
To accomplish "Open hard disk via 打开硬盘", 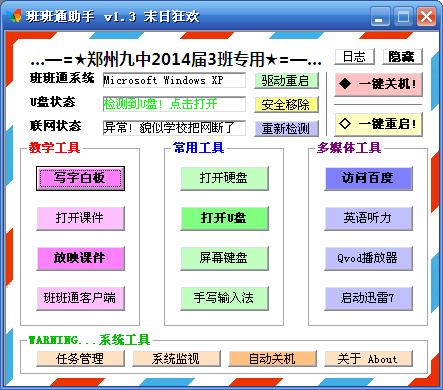I will pos(224,178).
